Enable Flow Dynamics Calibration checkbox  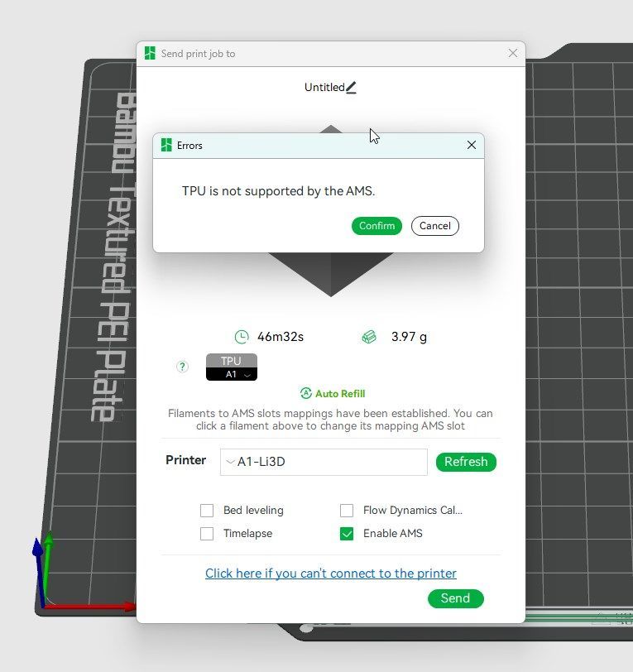346,511
